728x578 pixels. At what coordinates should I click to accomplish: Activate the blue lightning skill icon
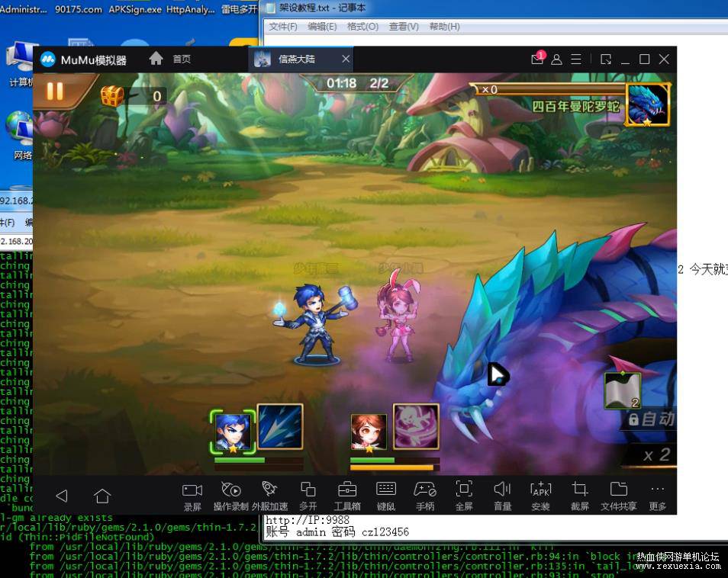point(280,427)
